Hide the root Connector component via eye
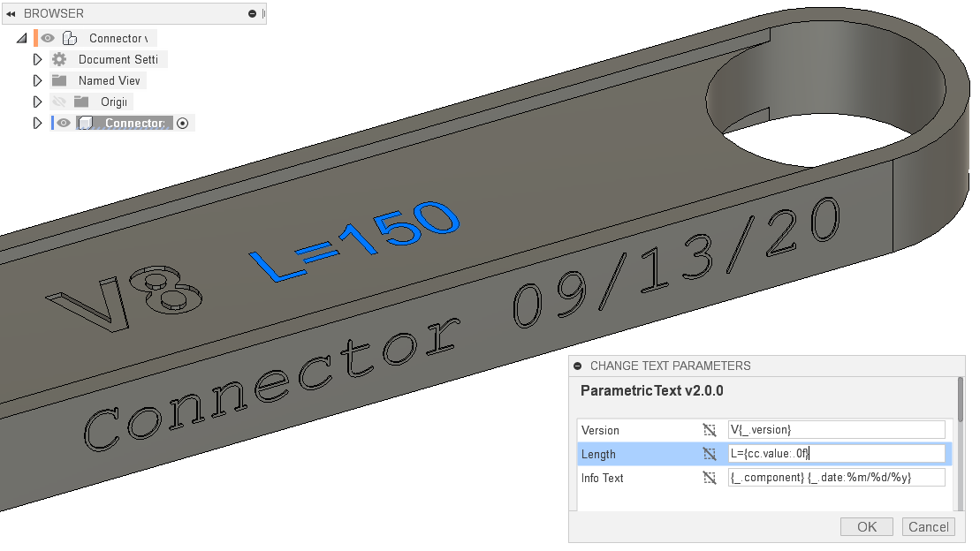980x551 pixels. click(49, 38)
